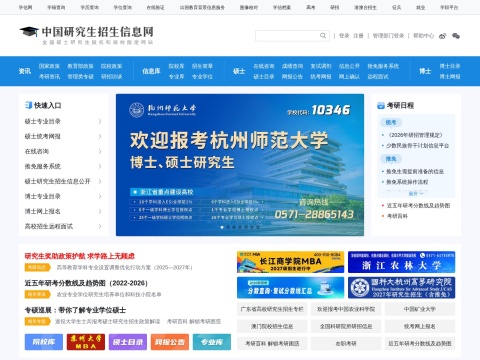
Task: Select third carousel dot on banner
Action: click(234, 227)
